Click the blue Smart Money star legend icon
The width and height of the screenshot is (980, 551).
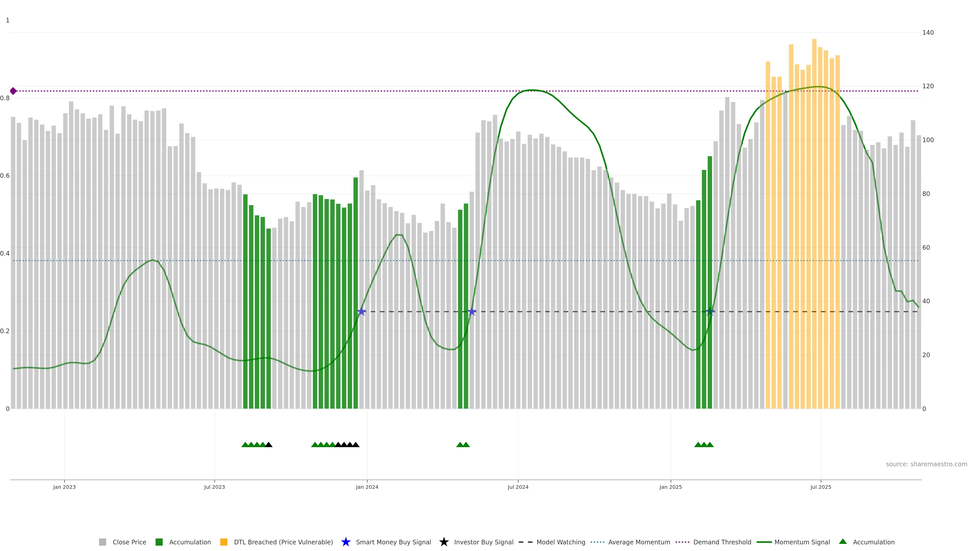pos(346,542)
